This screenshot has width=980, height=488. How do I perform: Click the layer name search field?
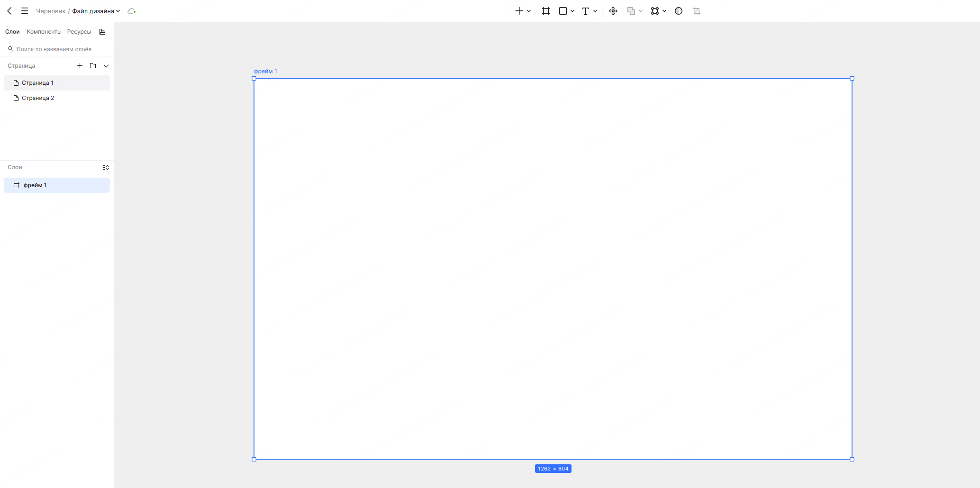(57, 49)
